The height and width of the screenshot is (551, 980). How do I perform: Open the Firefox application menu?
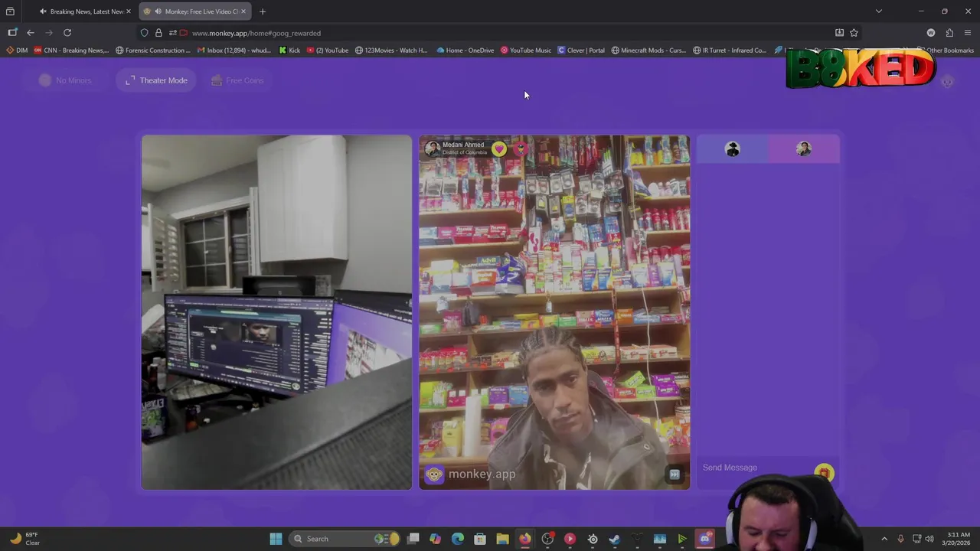pos(968,33)
